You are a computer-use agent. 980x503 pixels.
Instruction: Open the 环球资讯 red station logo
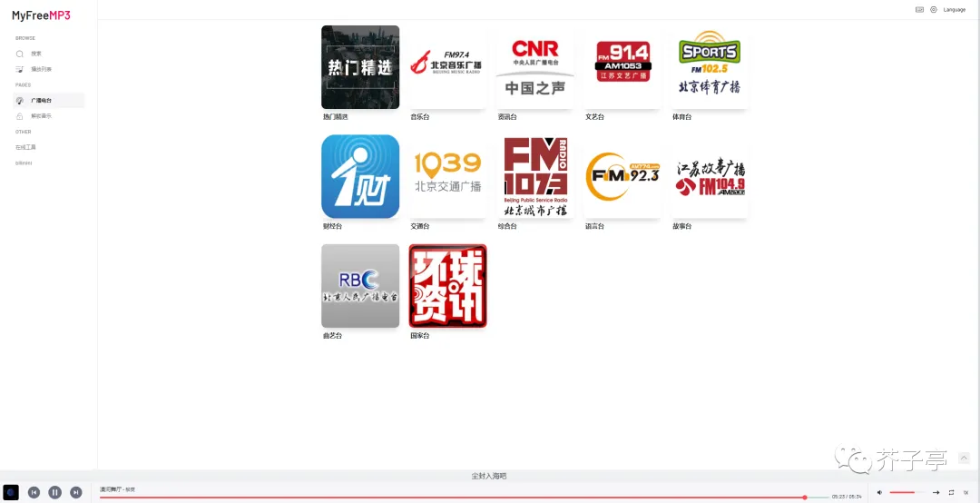coord(447,286)
